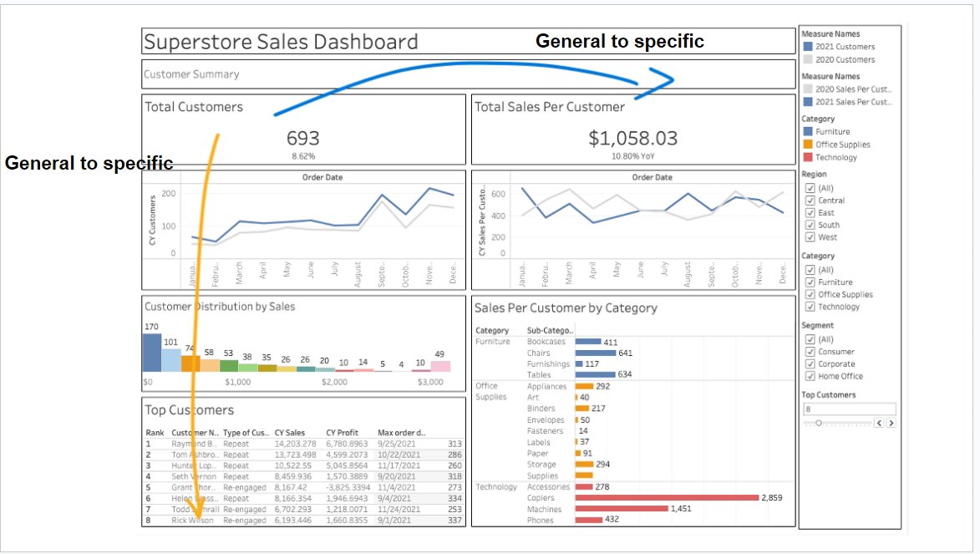Highlight Furniture blue swatch in Category legend
This screenshot has height=554, width=980.
808,131
